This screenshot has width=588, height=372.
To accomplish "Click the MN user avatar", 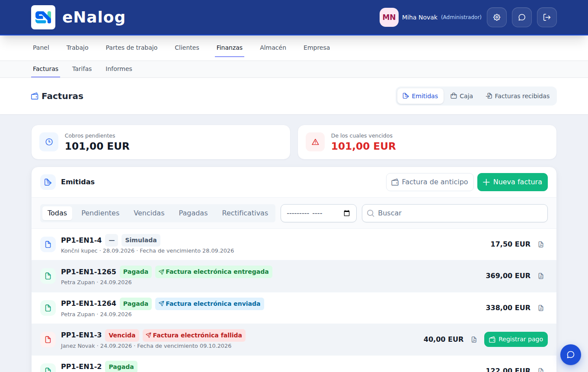I will [389, 17].
